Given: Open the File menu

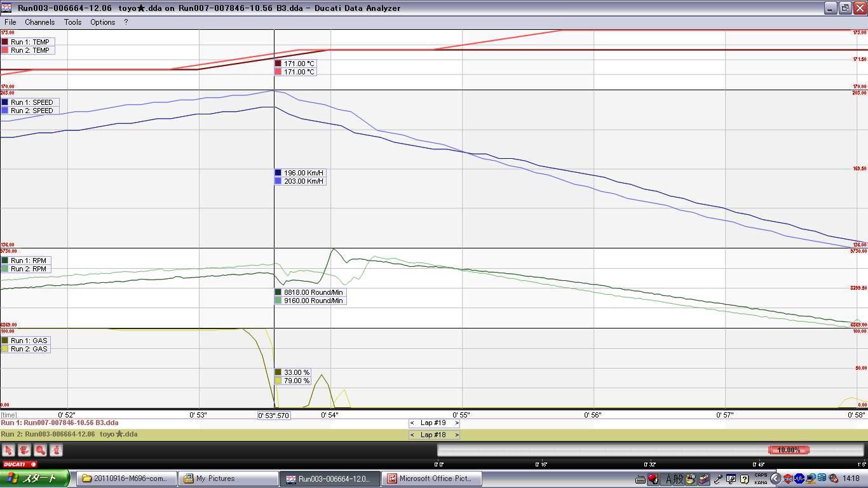Looking at the screenshot, I should [x=10, y=22].
